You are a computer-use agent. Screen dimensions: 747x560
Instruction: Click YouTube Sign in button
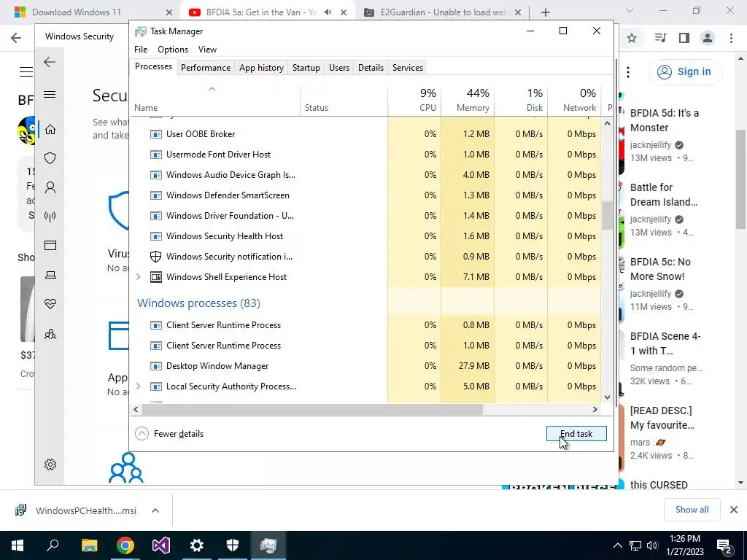pyautogui.click(x=685, y=72)
